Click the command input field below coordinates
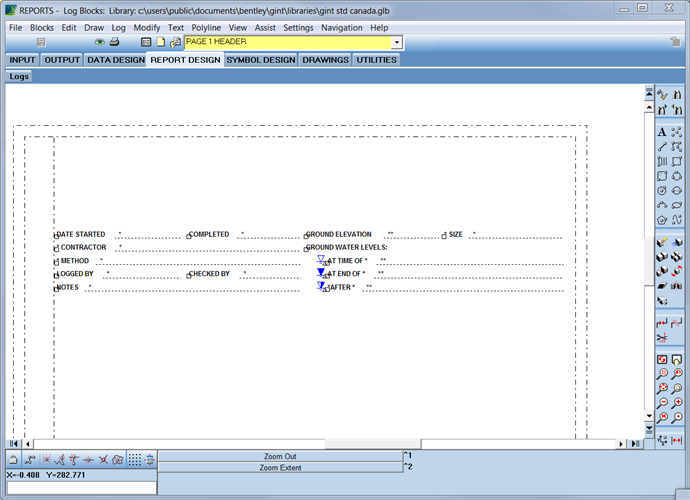The width and height of the screenshot is (690, 500). click(x=82, y=488)
